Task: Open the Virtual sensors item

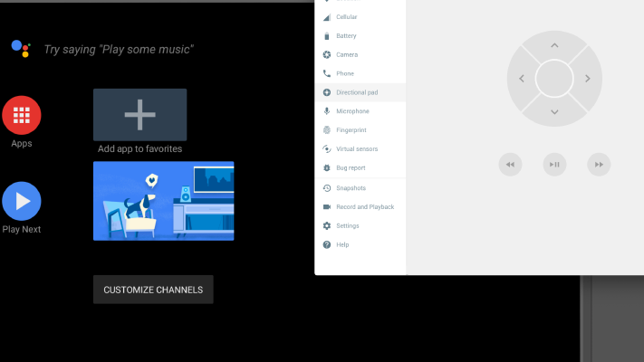Action: click(360, 149)
